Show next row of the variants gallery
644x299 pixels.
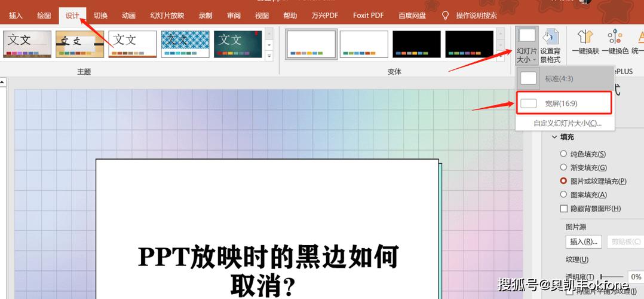pos(500,44)
